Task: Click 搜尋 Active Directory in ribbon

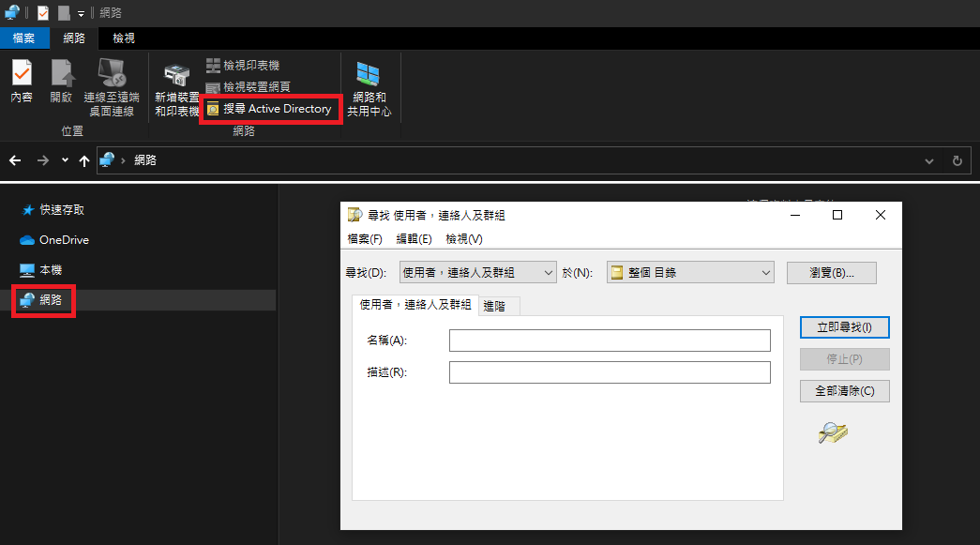Action: [270, 109]
